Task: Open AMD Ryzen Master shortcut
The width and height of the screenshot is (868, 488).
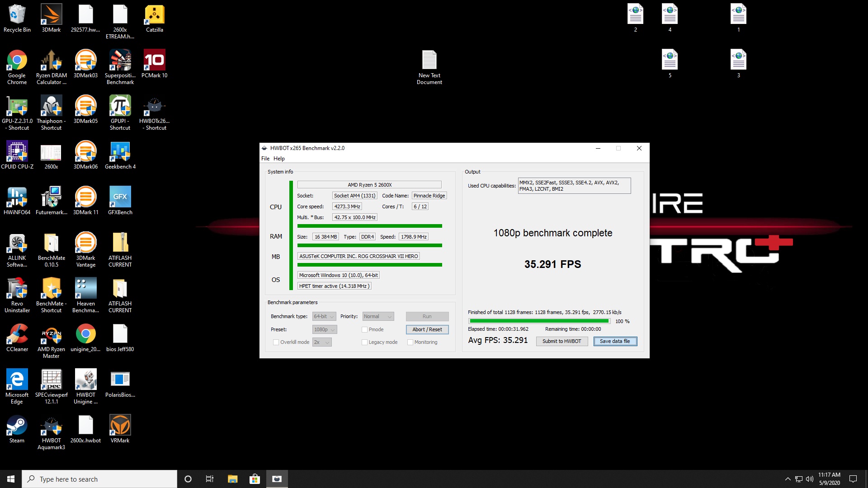Action: coord(51,341)
